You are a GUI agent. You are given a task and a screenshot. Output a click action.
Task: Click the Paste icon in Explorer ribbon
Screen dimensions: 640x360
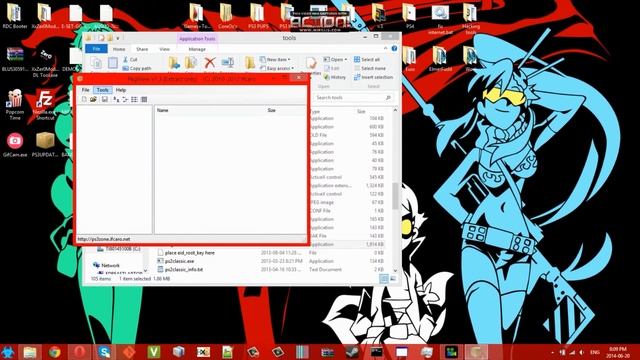tap(113, 63)
